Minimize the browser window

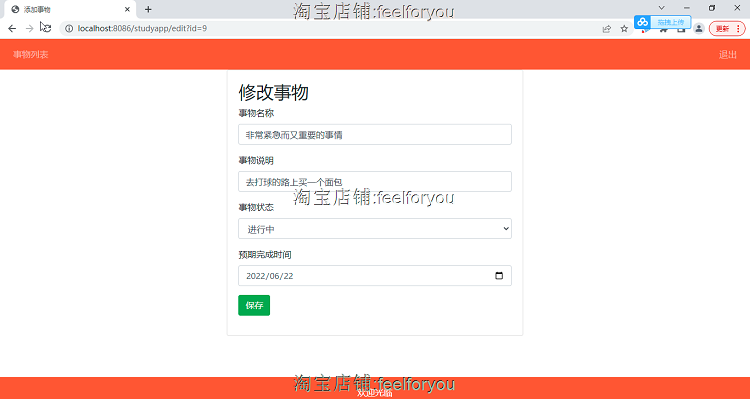687,8
